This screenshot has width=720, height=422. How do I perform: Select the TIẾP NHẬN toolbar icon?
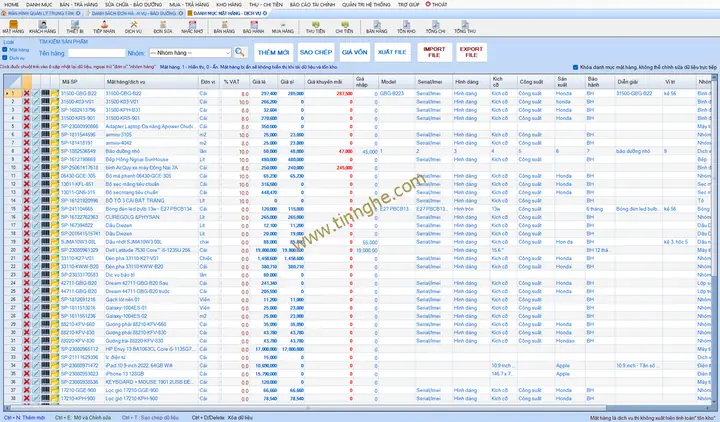104,27
